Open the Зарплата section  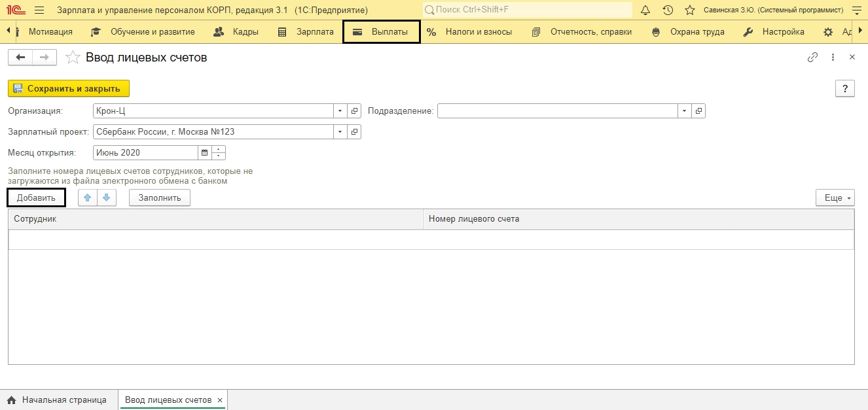point(306,32)
